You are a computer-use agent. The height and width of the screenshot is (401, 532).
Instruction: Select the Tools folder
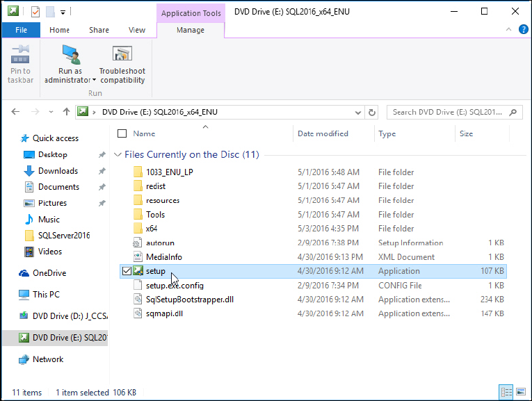click(155, 215)
